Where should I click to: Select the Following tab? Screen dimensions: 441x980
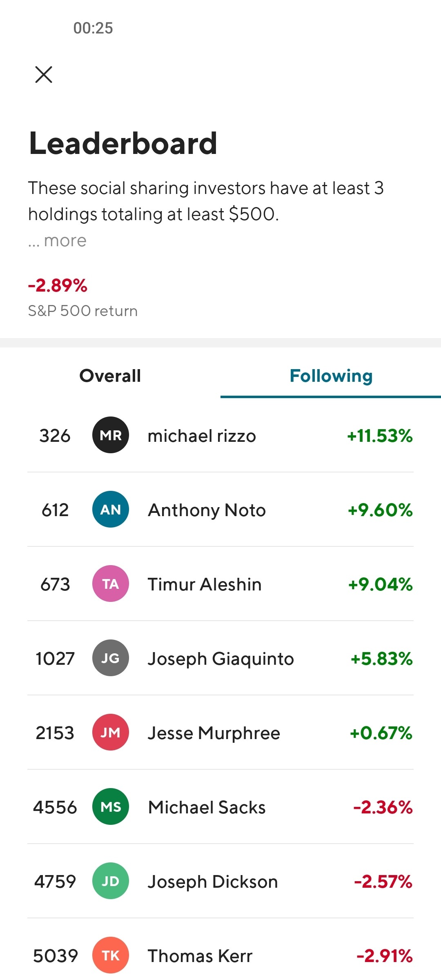[331, 376]
